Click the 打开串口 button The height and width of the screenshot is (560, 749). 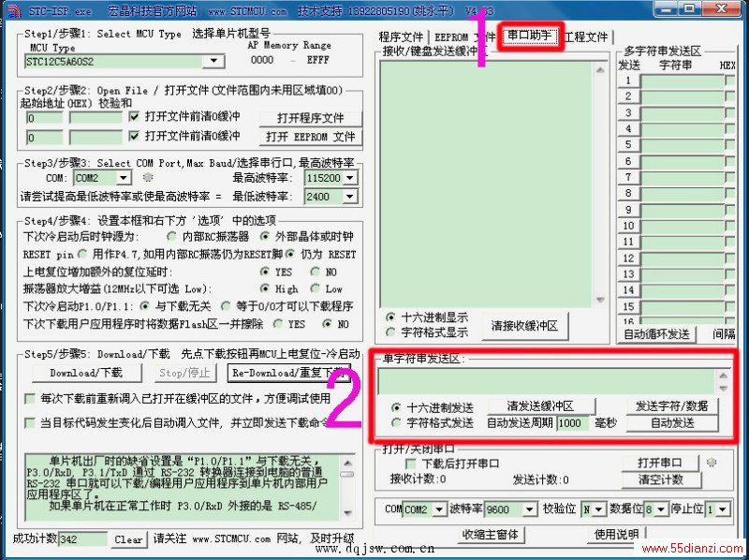point(660,462)
